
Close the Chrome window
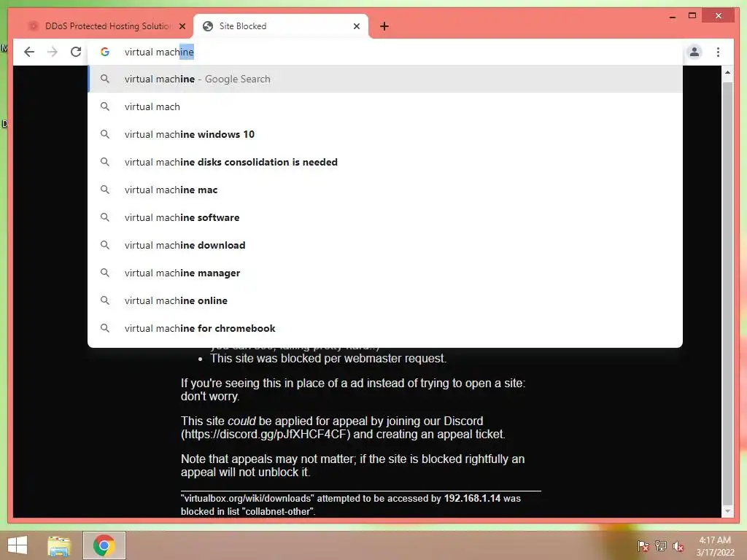click(719, 16)
